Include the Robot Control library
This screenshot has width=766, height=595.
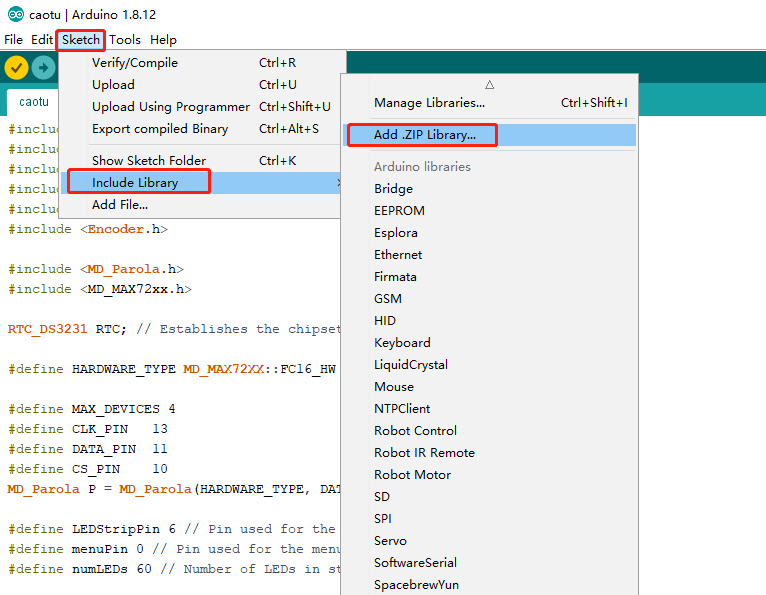click(489, 430)
